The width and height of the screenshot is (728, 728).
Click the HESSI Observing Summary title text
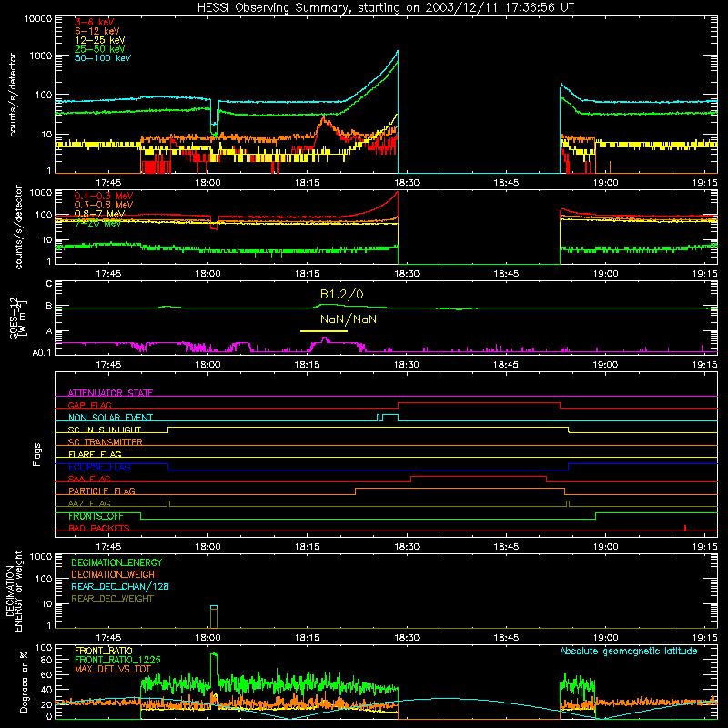click(x=385, y=8)
